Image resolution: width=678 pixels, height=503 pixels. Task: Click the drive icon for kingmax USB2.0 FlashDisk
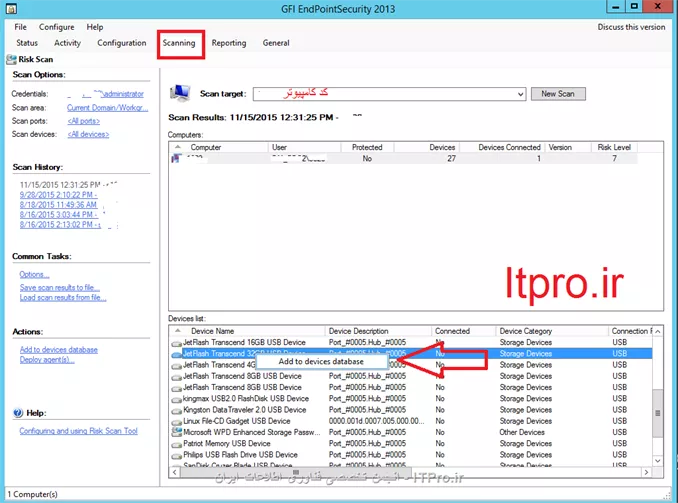pyautogui.click(x=176, y=400)
